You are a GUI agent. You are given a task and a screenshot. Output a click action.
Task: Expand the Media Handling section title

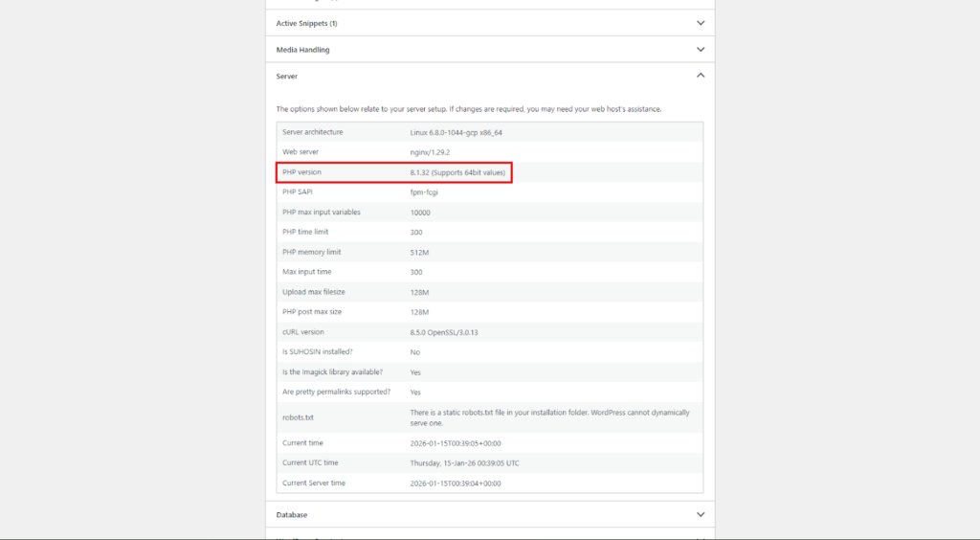pyautogui.click(x=302, y=49)
